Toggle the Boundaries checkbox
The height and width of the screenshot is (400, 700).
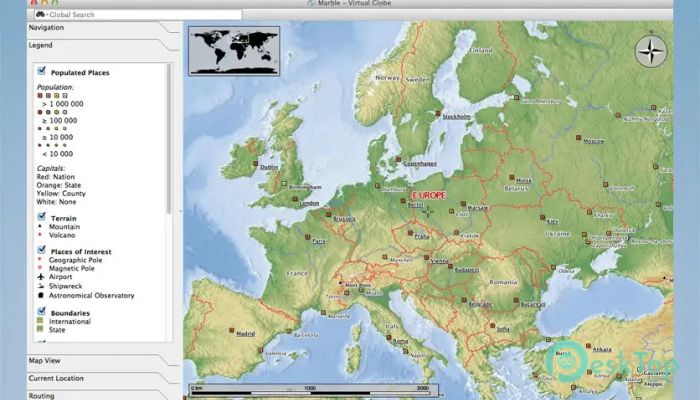(42, 311)
